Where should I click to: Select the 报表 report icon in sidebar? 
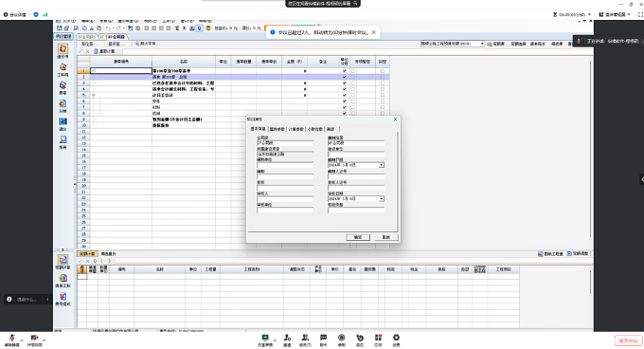click(x=63, y=142)
